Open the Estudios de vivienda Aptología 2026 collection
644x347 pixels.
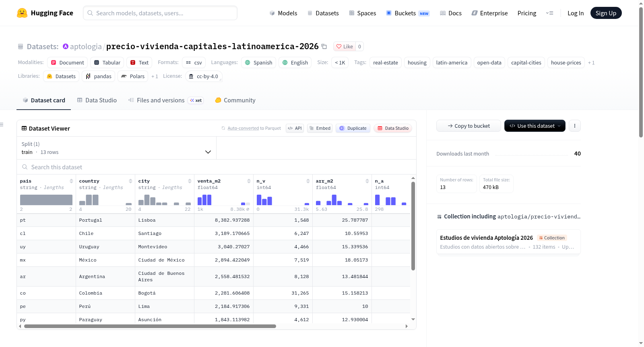pyautogui.click(x=508, y=242)
